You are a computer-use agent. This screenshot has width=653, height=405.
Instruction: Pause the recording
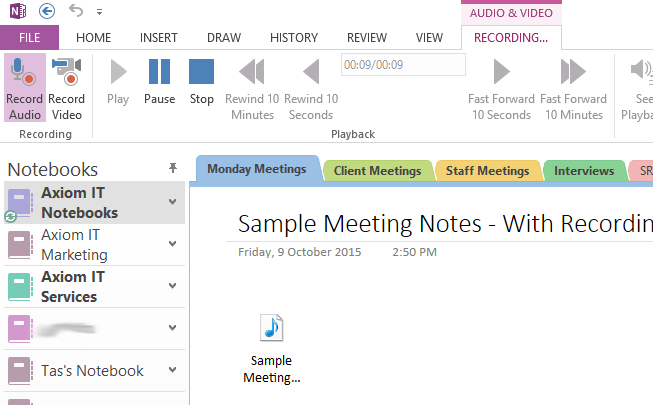click(160, 82)
